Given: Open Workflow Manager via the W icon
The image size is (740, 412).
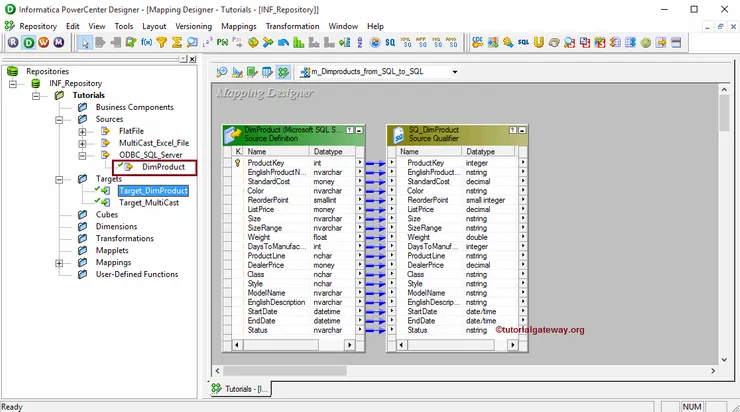Looking at the screenshot, I should click(x=43, y=42).
